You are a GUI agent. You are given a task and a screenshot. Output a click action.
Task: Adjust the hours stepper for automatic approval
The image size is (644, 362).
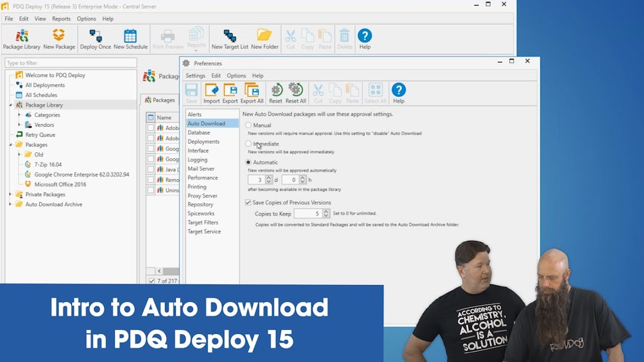[x=302, y=179]
